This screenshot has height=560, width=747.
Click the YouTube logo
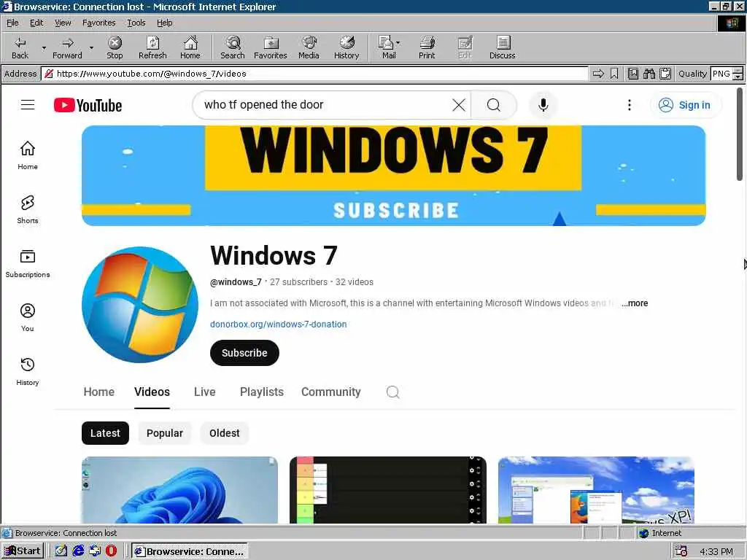(x=88, y=105)
